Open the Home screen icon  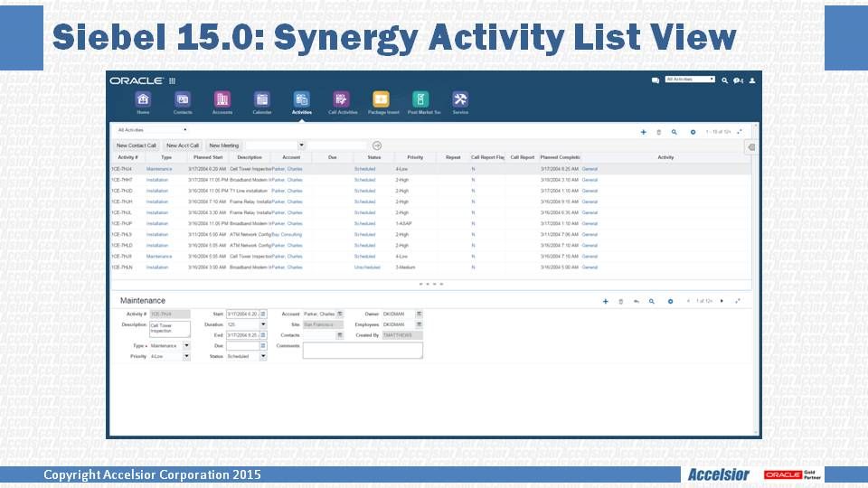143,99
